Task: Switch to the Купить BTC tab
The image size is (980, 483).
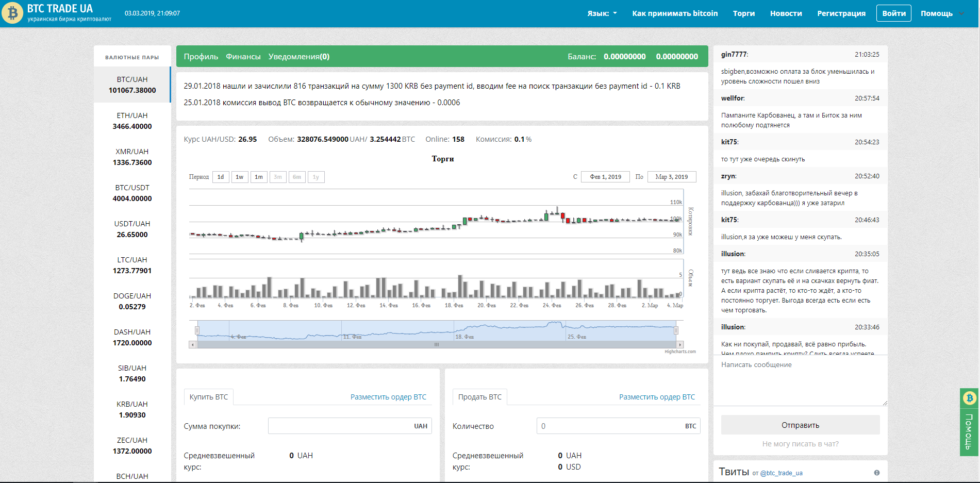Action: click(x=208, y=397)
